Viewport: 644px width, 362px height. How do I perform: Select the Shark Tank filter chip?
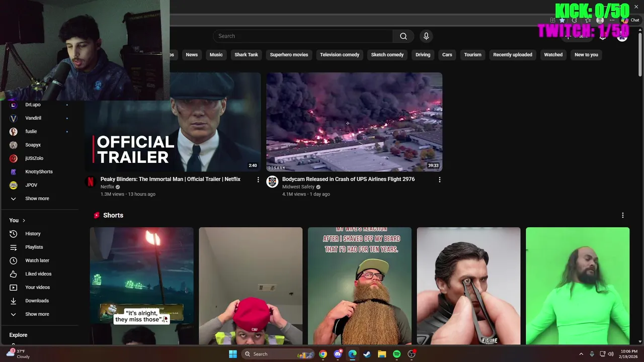point(246,55)
